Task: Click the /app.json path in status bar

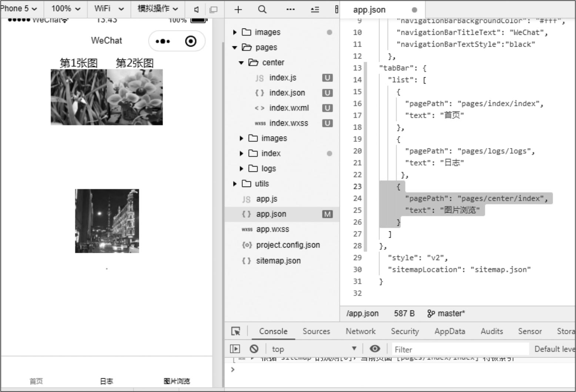Action: pyautogui.click(x=362, y=314)
